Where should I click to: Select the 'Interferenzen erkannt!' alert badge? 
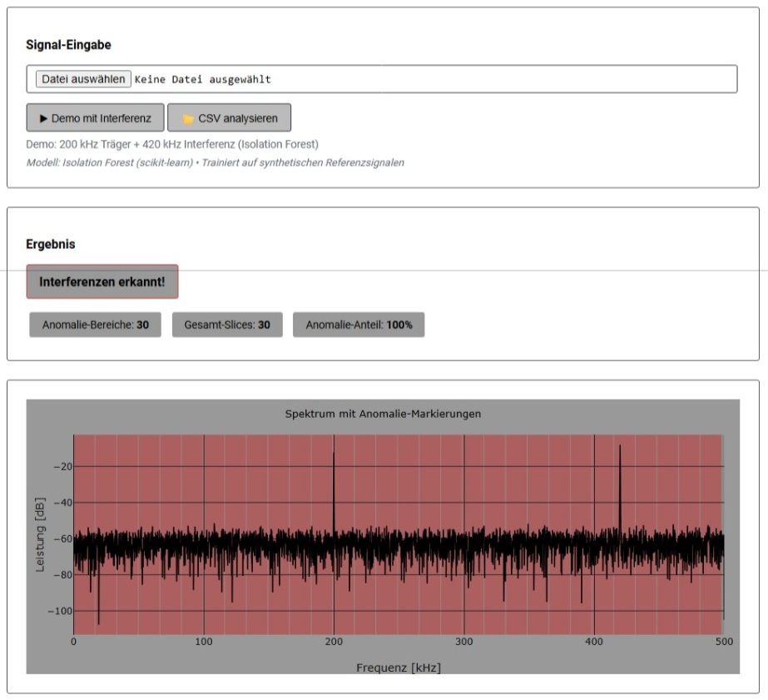pyautogui.click(x=102, y=282)
